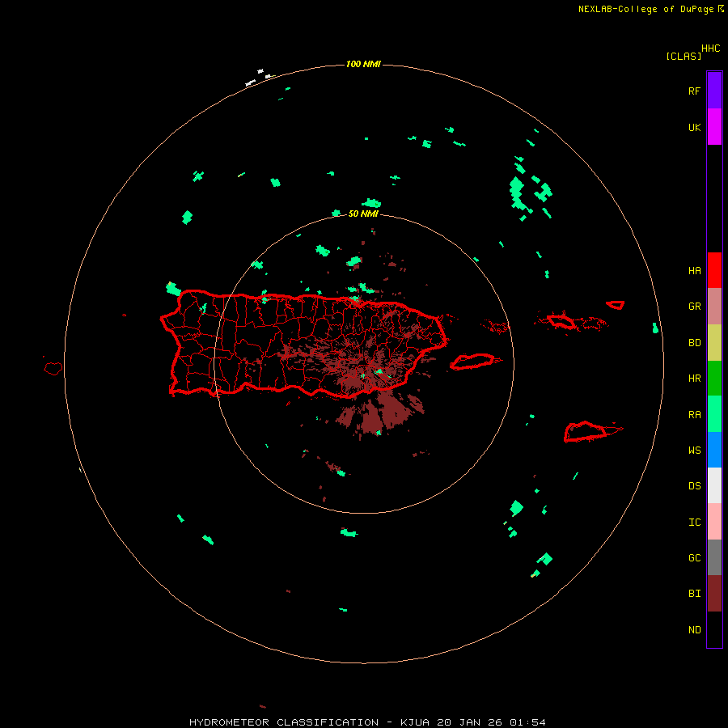Click the GC legend label
The width and height of the screenshot is (728, 728).
click(x=694, y=558)
